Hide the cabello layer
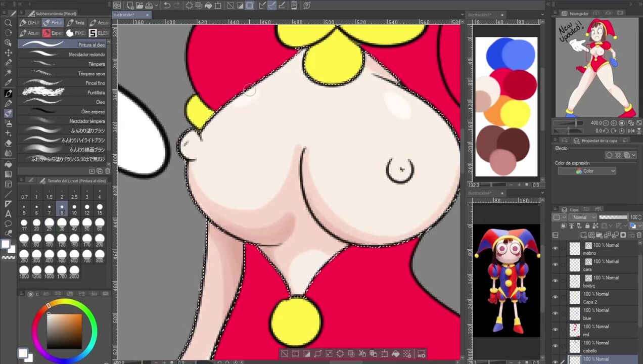The width and height of the screenshot is (643, 364). pos(555,346)
